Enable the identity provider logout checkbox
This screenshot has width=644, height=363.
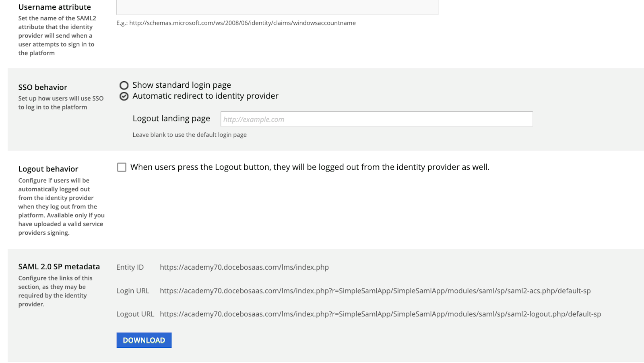pos(122,167)
